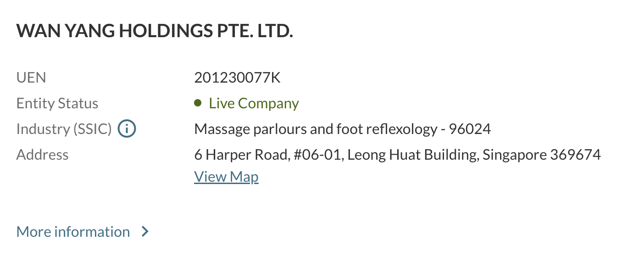
Task: Click the WAN YANG HOLDINGS company heading
Action: click(154, 31)
